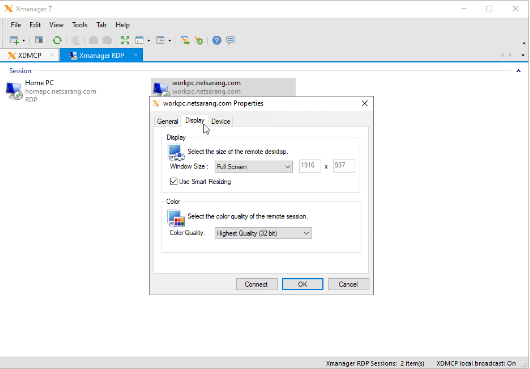Screen dimensions: 530x369
Task: Open Help via the blue question mark icon
Action: [217, 40]
